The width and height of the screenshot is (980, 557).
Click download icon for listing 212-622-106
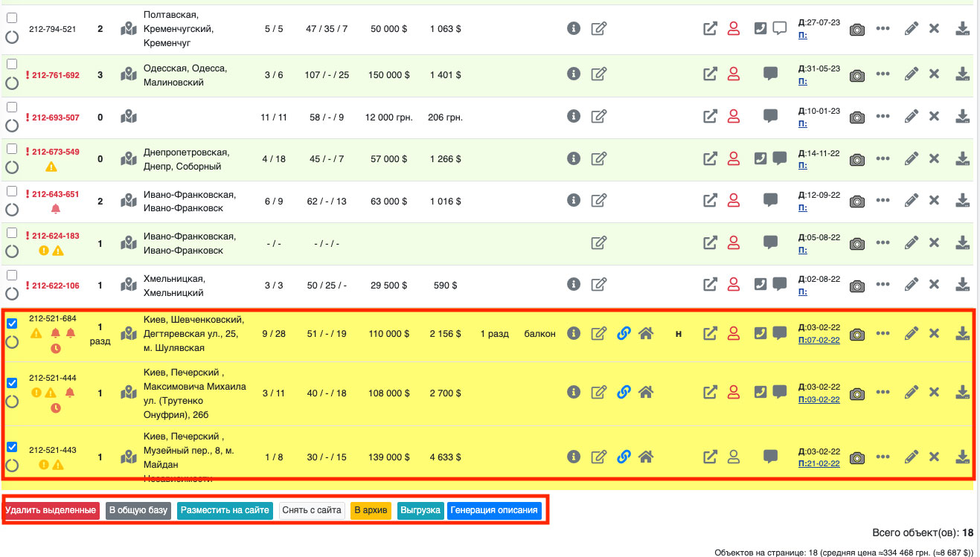pyautogui.click(x=962, y=284)
